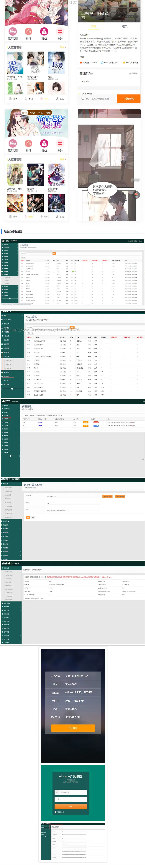Select the 听书 tab on the banner
This screenshot has width=145, height=868.
pos(40,113)
